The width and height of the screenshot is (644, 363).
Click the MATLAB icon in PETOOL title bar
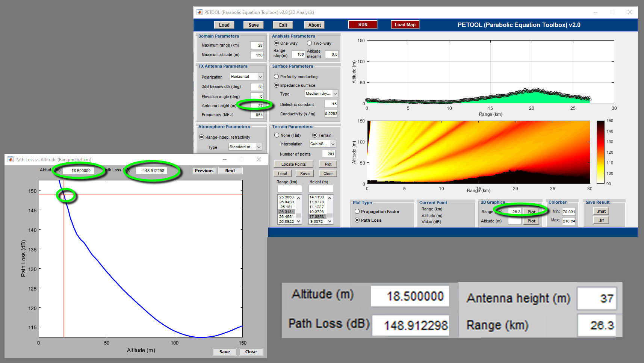point(199,12)
